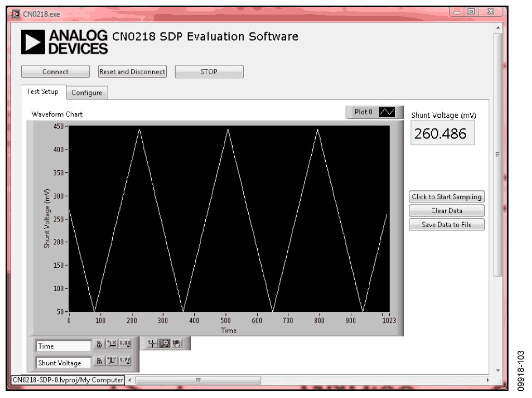Click the vertical scrollbar thumb
532x398 pixels.
pyautogui.click(x=499, y=155)
